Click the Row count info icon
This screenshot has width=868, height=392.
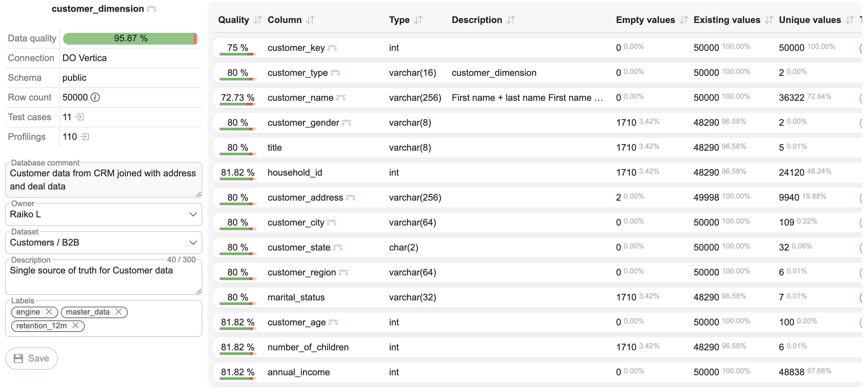click(x=95, y=97)
